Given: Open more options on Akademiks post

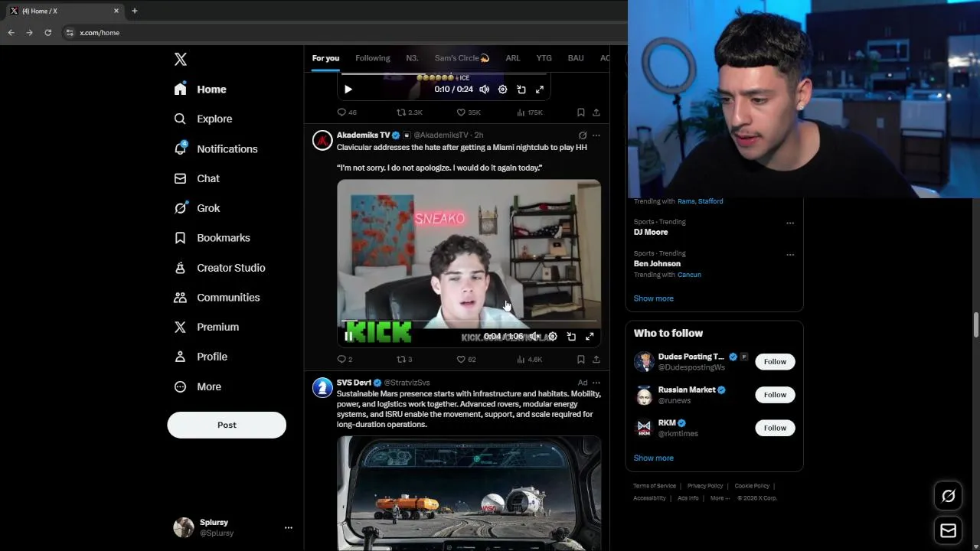Looking at the screenshot, I should [x=596, y=135].
